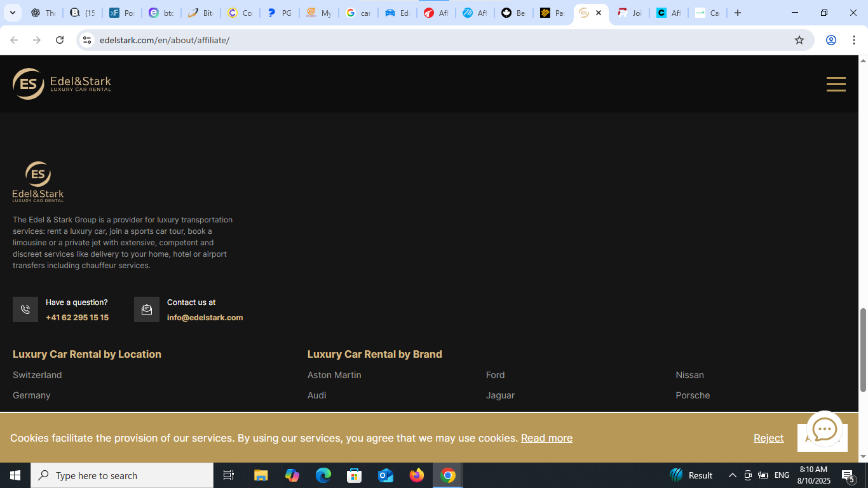Viewport: 868px width, 488px height.
Task: View site information icon in address bar
Action: [88, 40]
